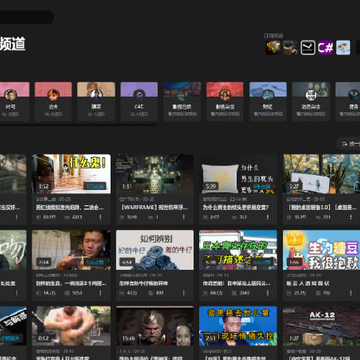Play the desktop setup video with 5:27 duration
This screenshot has width=360, height=360.
pos(321,174)
